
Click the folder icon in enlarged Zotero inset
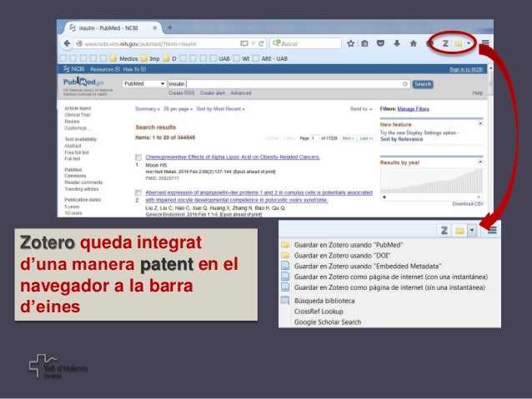(x=459, y=231)
